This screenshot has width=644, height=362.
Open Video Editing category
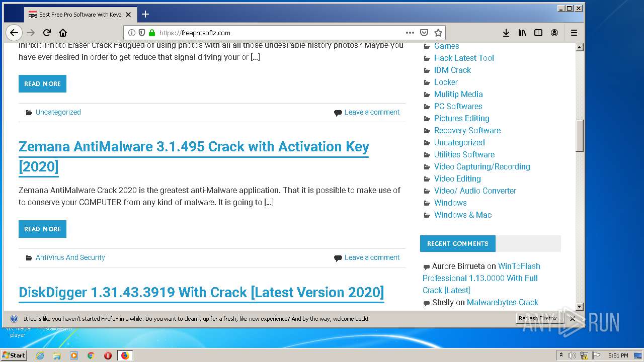[457, 178]
